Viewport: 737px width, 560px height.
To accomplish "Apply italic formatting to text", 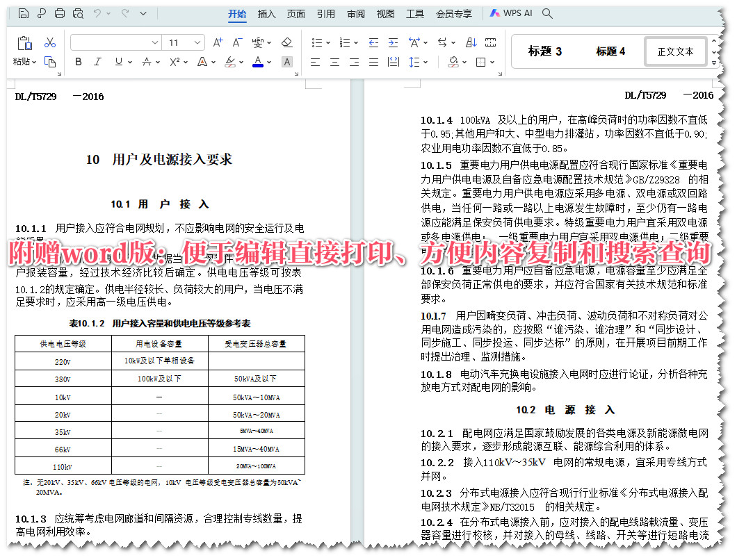I will [x=97, y=62].
